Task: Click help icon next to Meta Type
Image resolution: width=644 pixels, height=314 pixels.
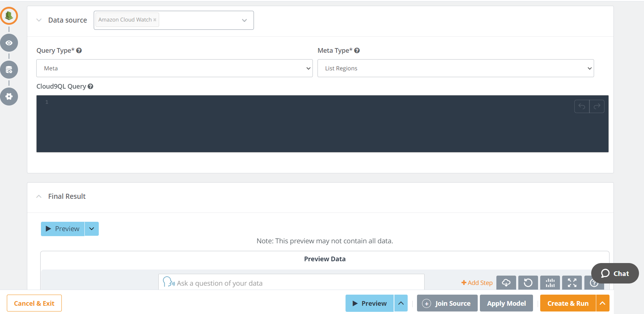Action: pyautogui.click(x=357, y=51)
